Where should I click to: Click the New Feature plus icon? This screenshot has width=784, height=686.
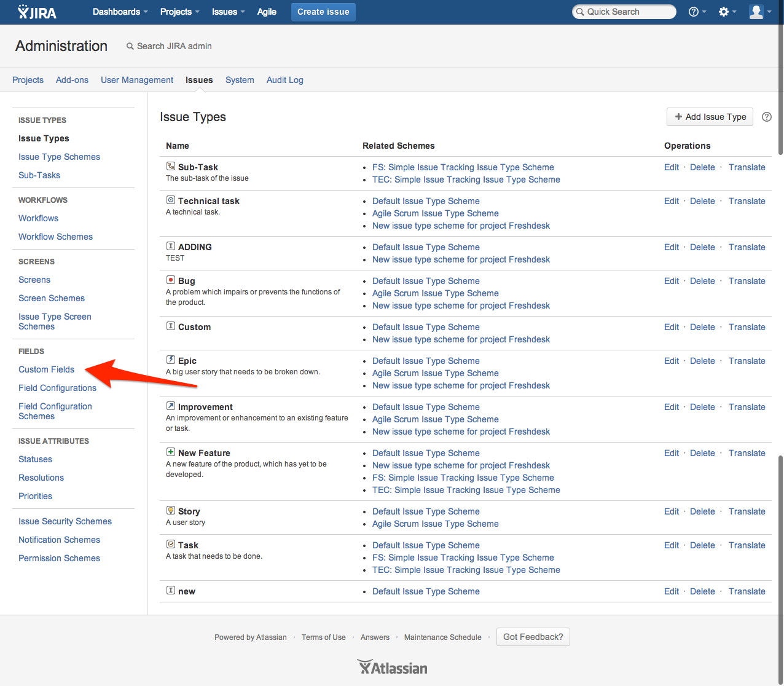171,452
